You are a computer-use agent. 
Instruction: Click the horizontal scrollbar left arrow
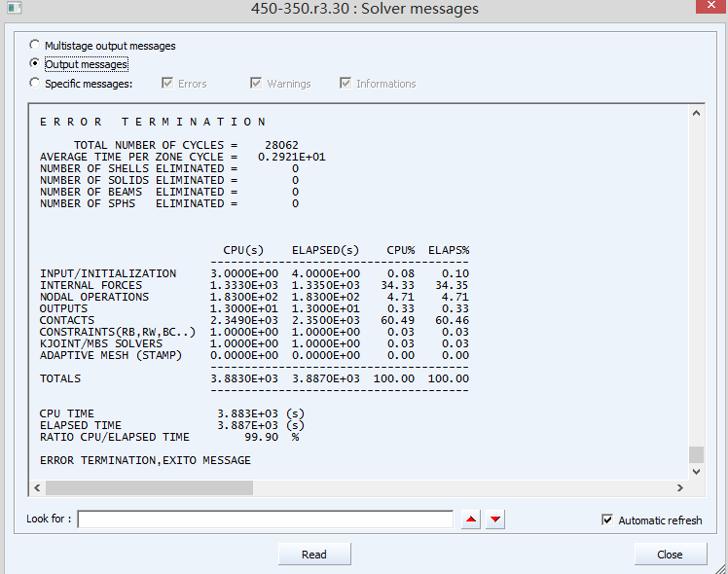[38, 486]
